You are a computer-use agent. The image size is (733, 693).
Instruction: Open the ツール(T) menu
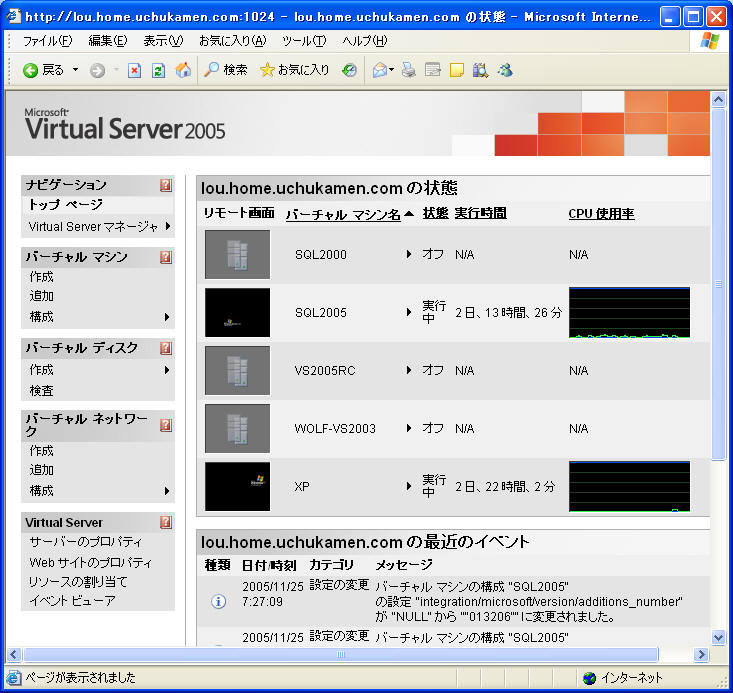[304, 41]
